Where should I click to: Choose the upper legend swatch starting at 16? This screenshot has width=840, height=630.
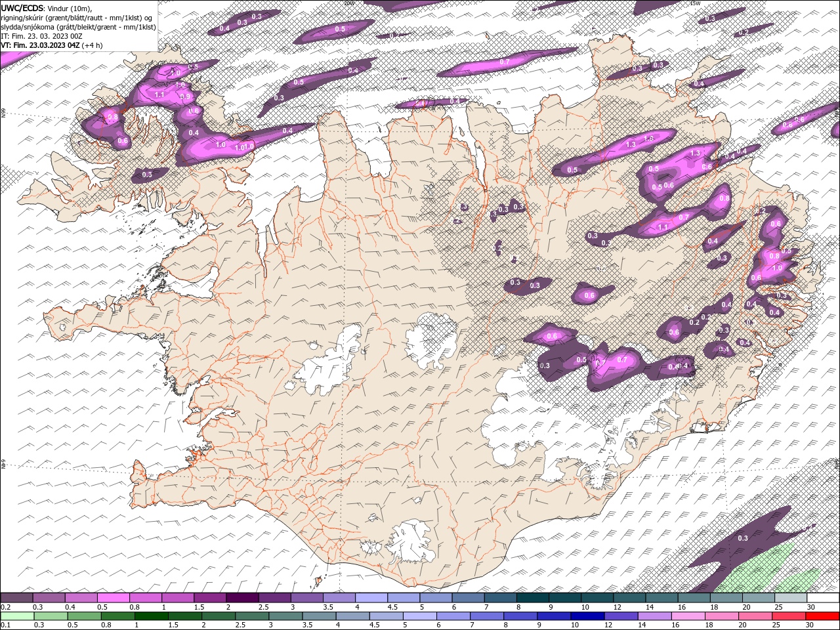(694, 598)
